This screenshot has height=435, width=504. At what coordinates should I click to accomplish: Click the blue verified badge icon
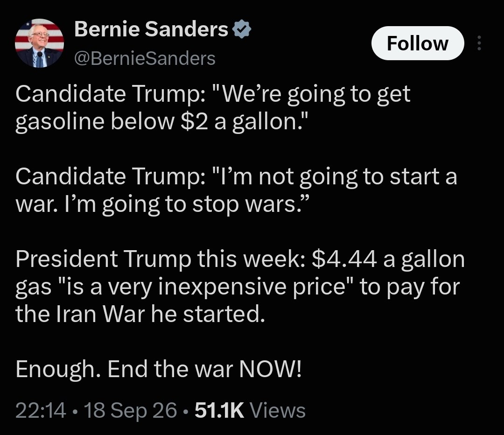click(241, 29)
